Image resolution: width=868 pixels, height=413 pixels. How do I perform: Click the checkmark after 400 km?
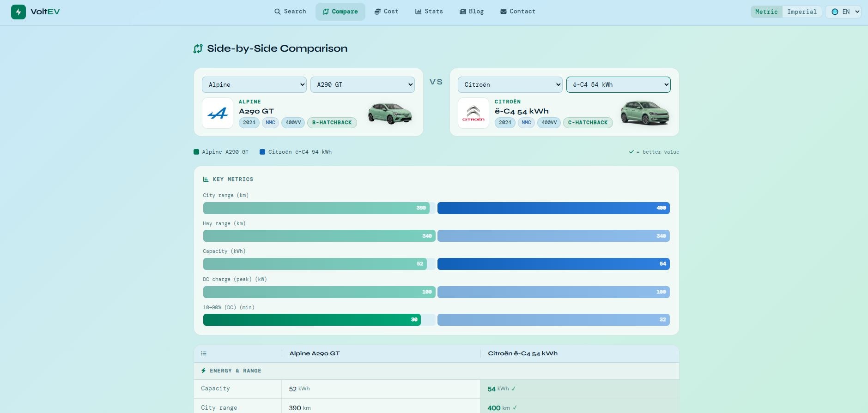pos(515,408)
